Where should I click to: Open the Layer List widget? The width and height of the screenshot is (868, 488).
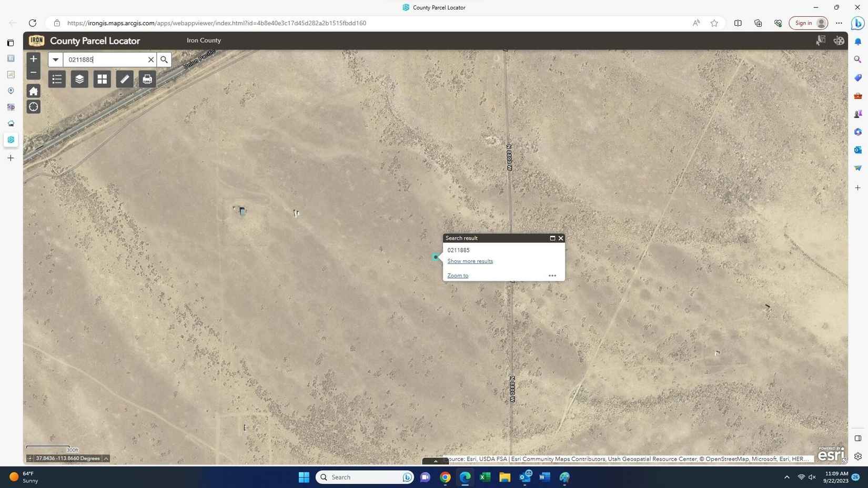(x=79, y=79)
